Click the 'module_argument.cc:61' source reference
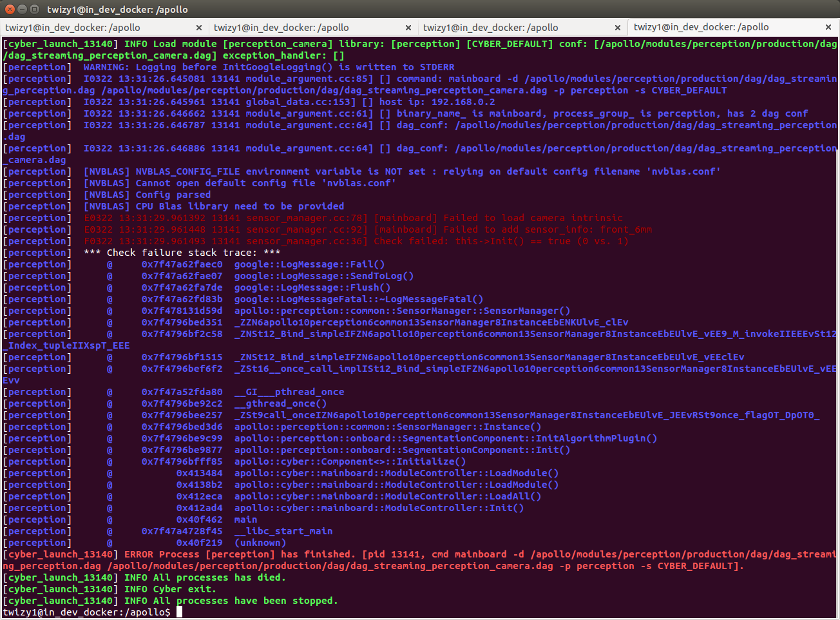 click(x=307, y=113)
